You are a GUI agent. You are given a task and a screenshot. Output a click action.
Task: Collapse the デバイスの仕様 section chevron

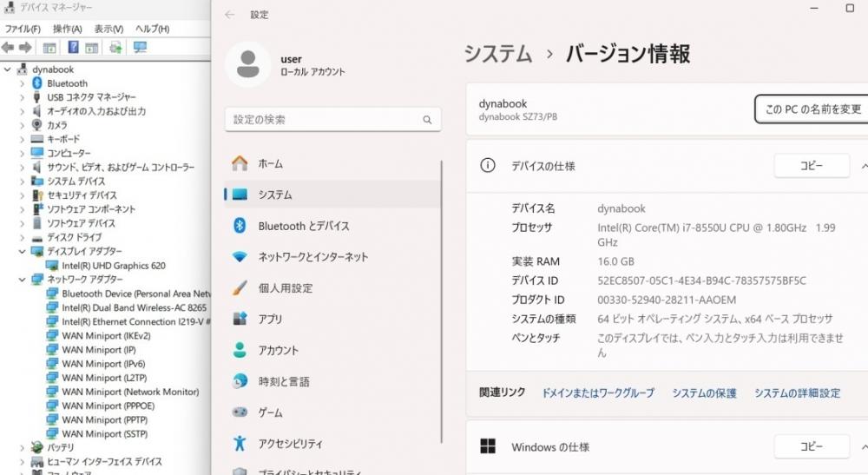click(x=864, y=166)
